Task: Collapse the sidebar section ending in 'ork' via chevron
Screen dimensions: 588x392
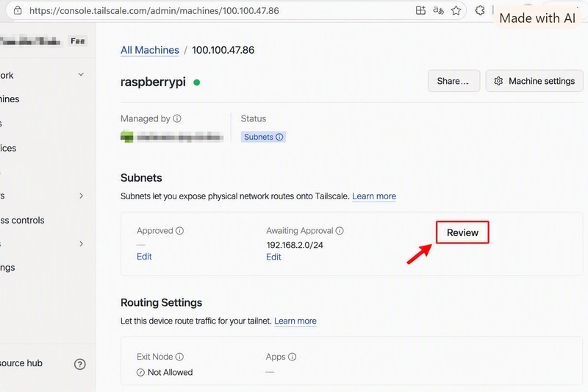Action: (81, 74)
